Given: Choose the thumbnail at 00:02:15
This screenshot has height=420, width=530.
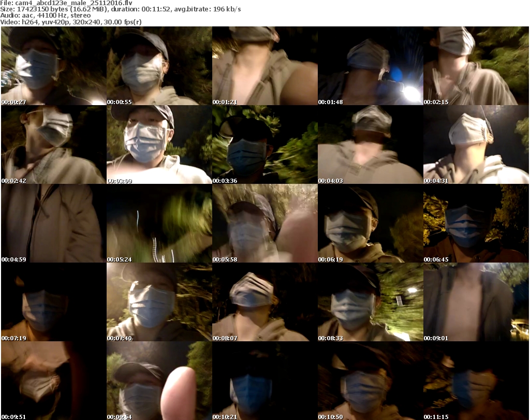Looking at the screenshot, I should pyautogui.click(x=476, y=66).
